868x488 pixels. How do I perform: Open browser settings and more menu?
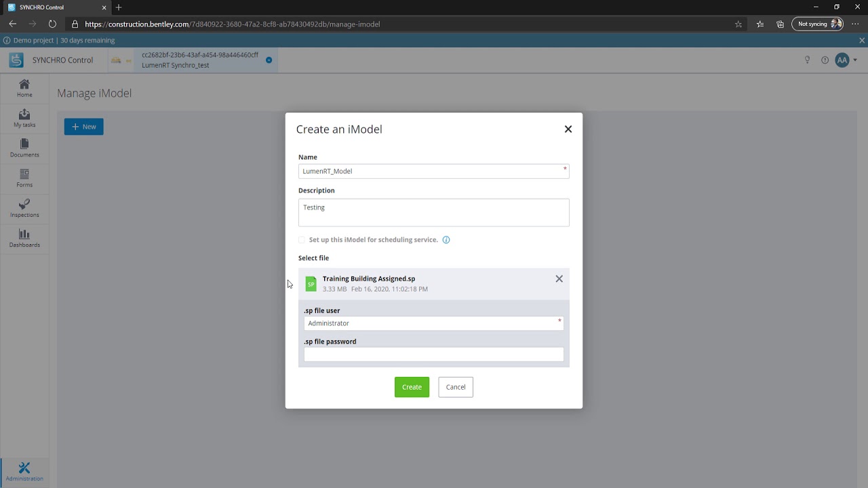click(x=855, y=24)
